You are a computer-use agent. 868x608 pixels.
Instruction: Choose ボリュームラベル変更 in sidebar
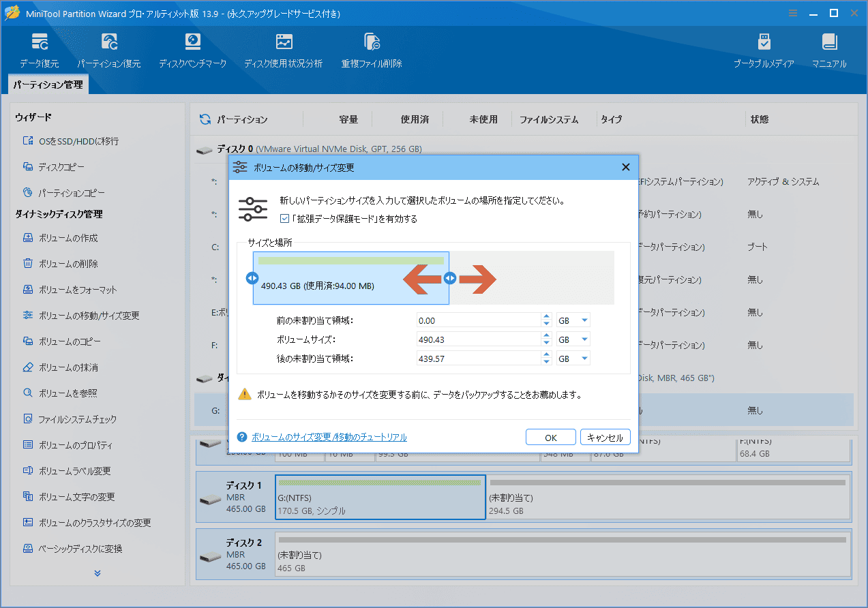point(66,471)
